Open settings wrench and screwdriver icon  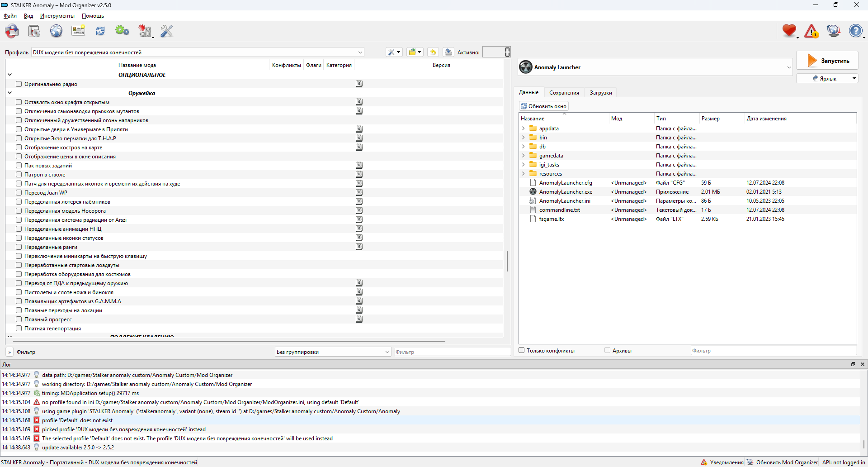(x=166, y=31)
